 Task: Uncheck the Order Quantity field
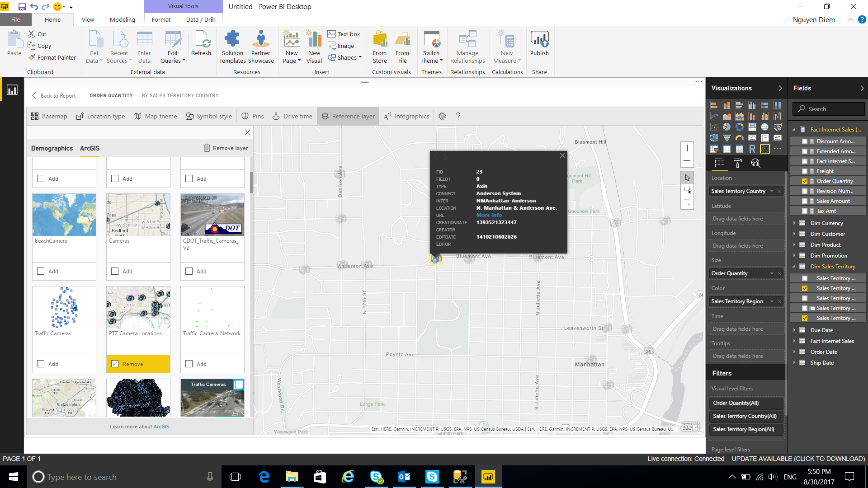pyautogui.click(x=805, y=181)
